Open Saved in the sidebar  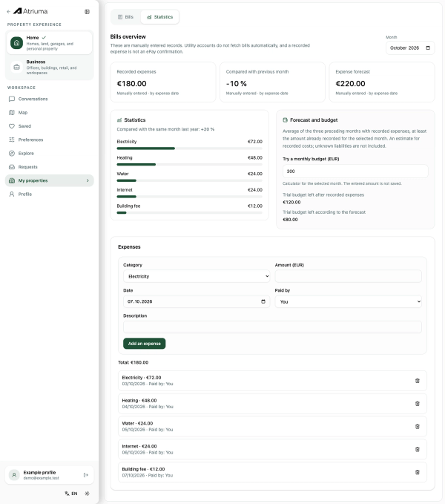pyautogui.click(x=50, y=126)
